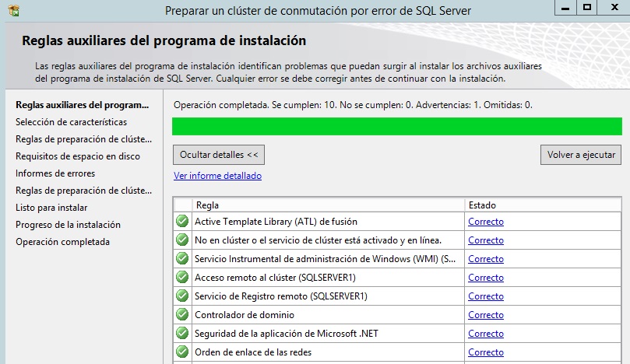Select first Reglas de preparación de clúster step

(x=83, y=139)
